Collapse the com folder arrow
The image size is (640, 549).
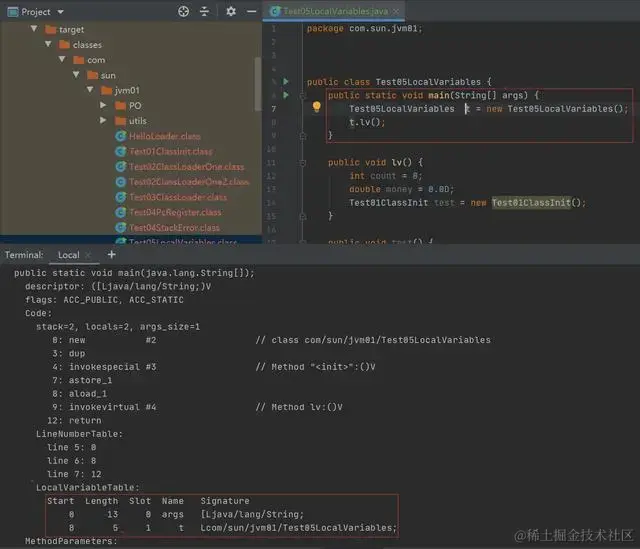click(x=62, y=60)
